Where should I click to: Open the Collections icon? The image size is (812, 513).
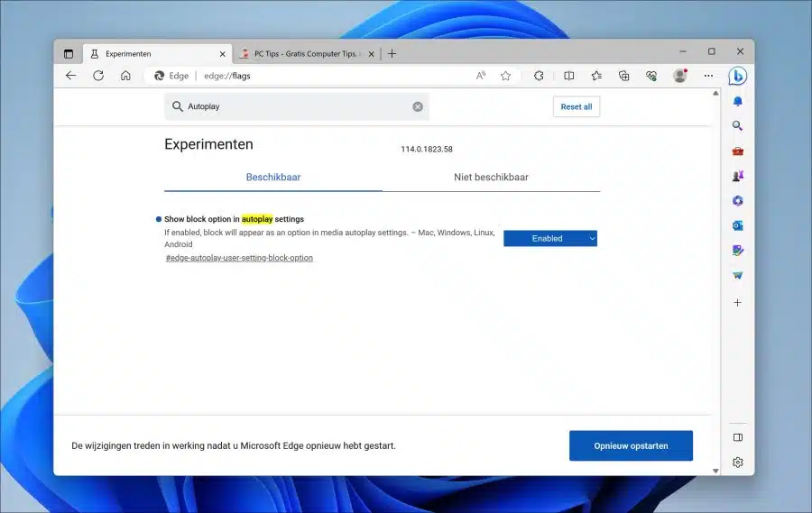click(624, 76)
